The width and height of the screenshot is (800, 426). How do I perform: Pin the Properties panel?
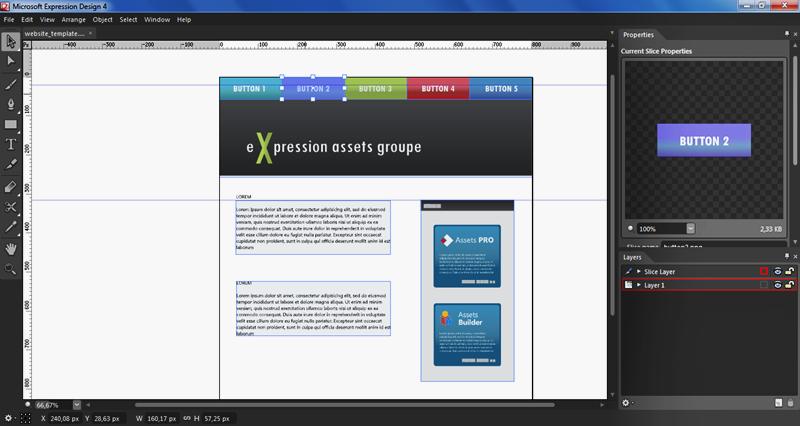787,34
